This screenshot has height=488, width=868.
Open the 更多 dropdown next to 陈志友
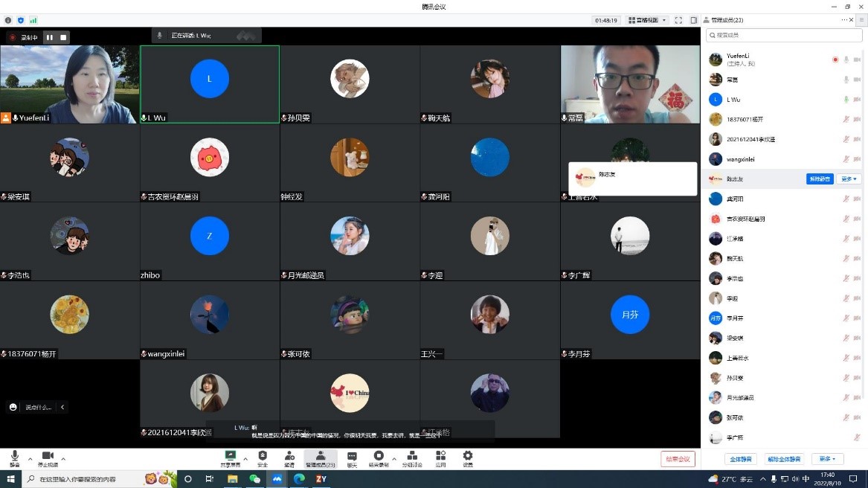[849, 179]
